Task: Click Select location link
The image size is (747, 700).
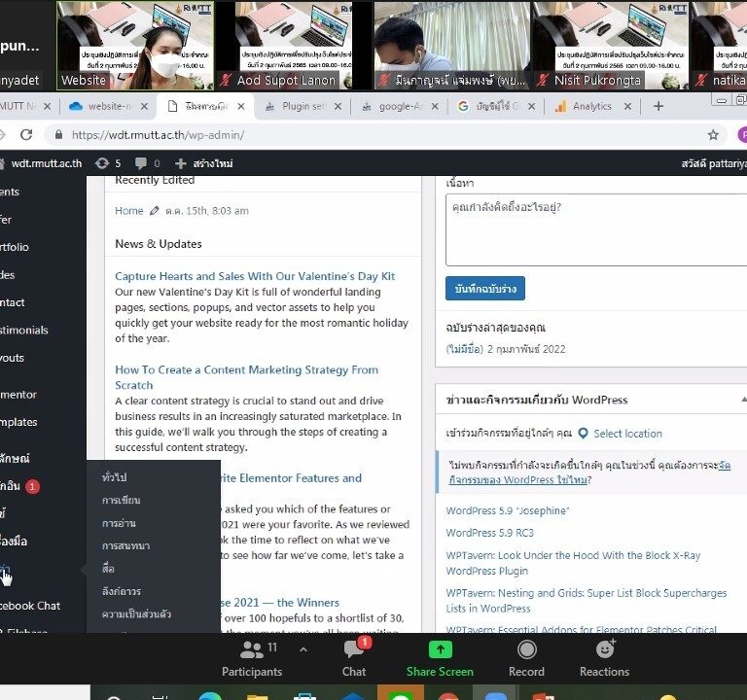Action: [627, 434]
